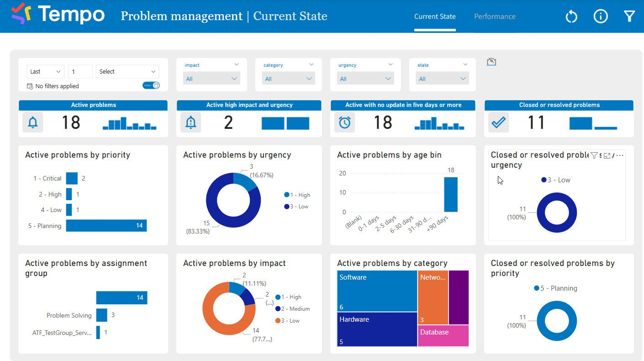This screenshot has width=644, height=361.
Task: Click the refresh icon in header
Action: click(x=571, y=17)
